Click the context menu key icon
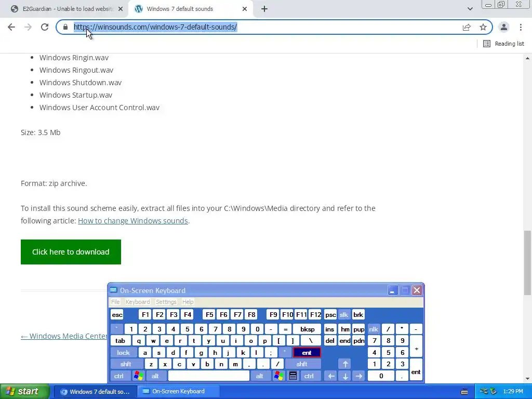The width and height of the screenshot is (532, 399). coord(293,376)
